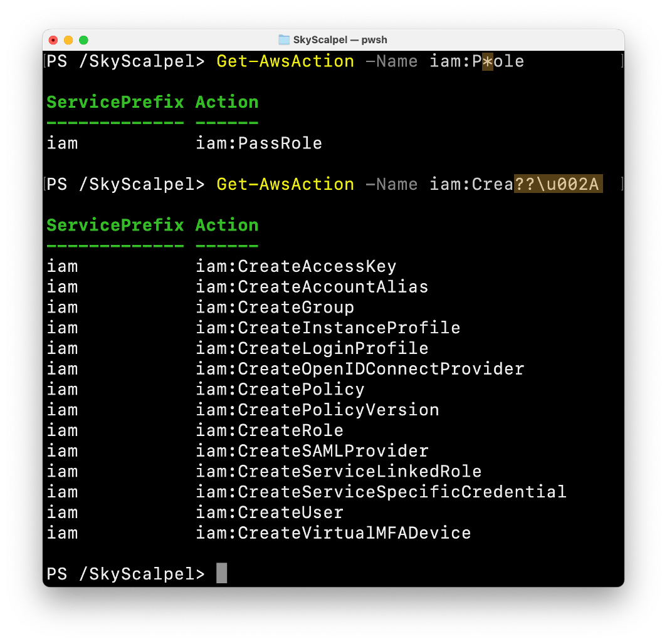667x644 pixels.
Task: Select the highlighted asterisk in iam:P*ole
Action: point(487,61)
